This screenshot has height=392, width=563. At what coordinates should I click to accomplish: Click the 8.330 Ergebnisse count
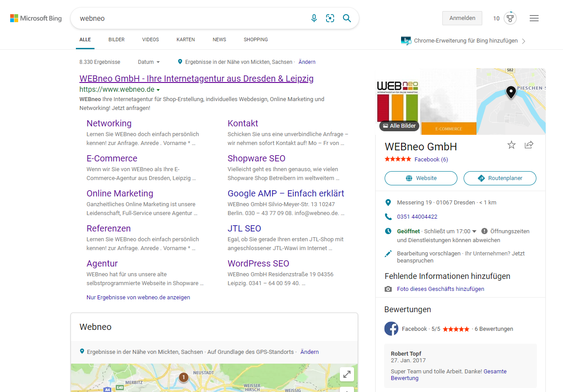tap(100, 62)
